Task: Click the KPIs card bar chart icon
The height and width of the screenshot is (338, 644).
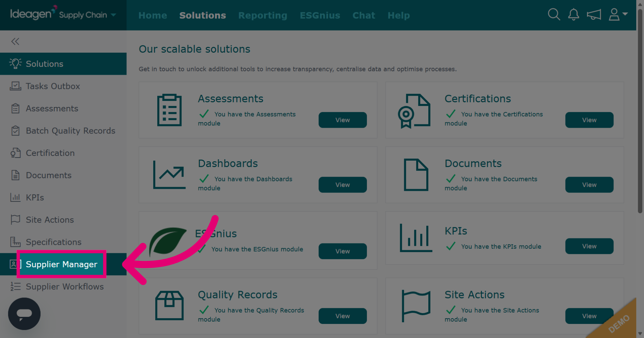Action: tap(416, 238)
